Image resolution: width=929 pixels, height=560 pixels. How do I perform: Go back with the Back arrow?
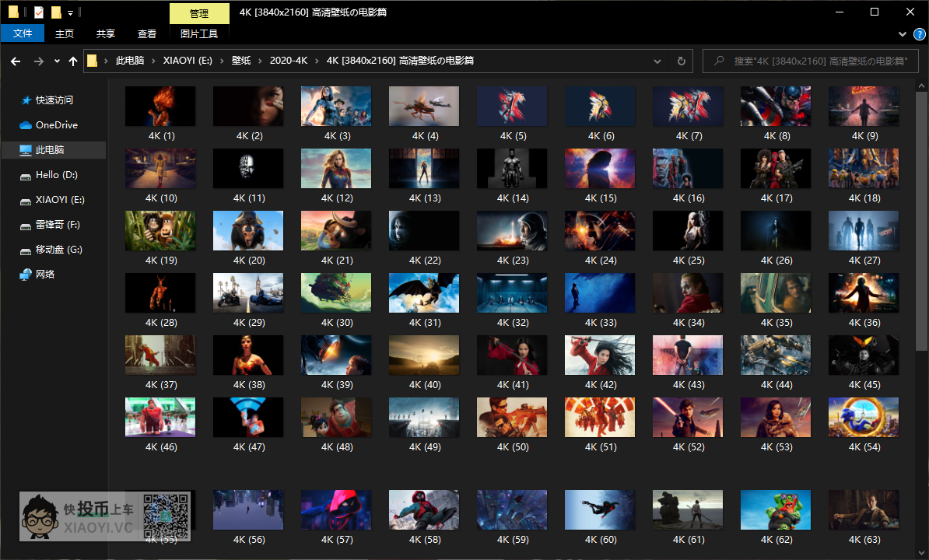coord(16,61)
